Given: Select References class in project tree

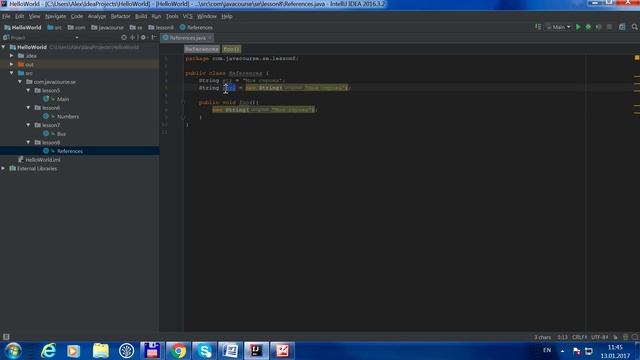Looking at the screenshot, I should 69,151.
